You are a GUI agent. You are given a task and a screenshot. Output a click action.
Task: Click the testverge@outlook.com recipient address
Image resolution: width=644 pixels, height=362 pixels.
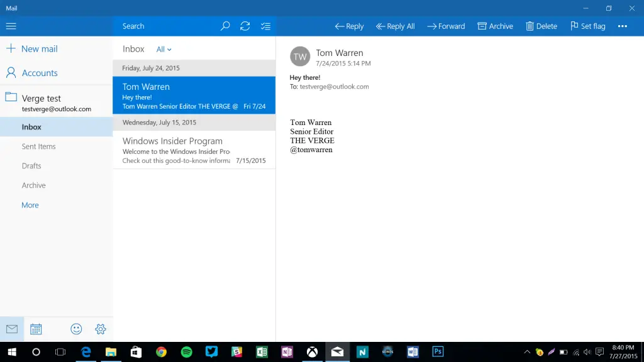(x=334, y=87)
